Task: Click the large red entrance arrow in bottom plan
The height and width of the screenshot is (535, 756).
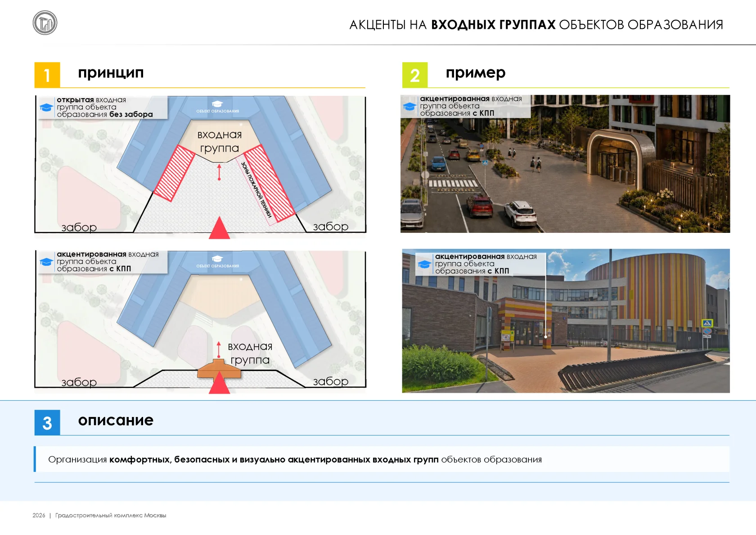Action: point(220,383)
